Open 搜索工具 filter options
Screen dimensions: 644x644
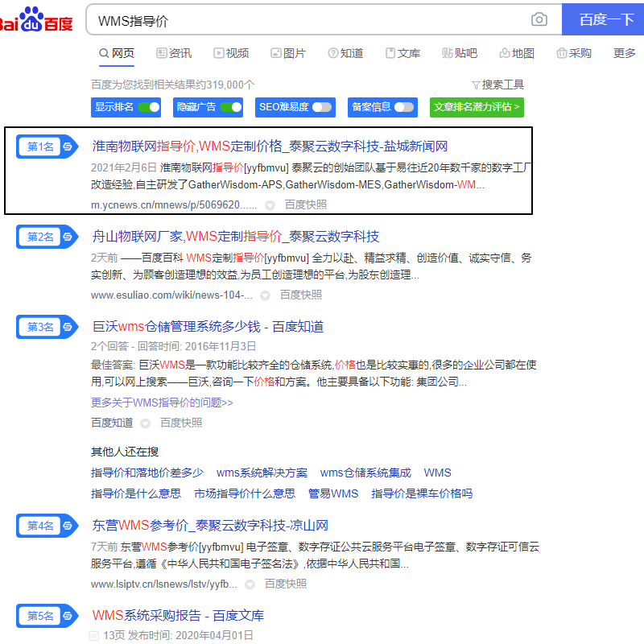coord(497,85)
